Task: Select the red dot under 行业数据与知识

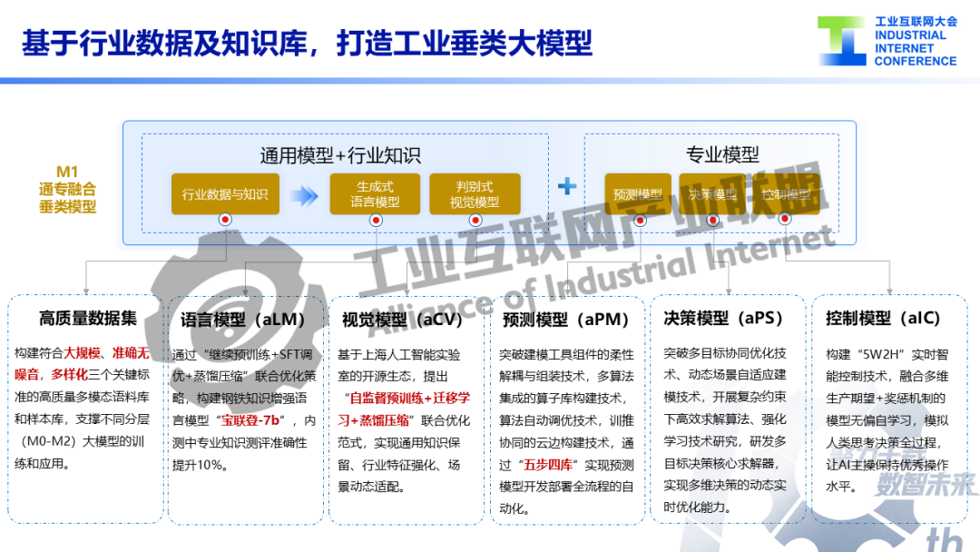Action: coord(226,220)
